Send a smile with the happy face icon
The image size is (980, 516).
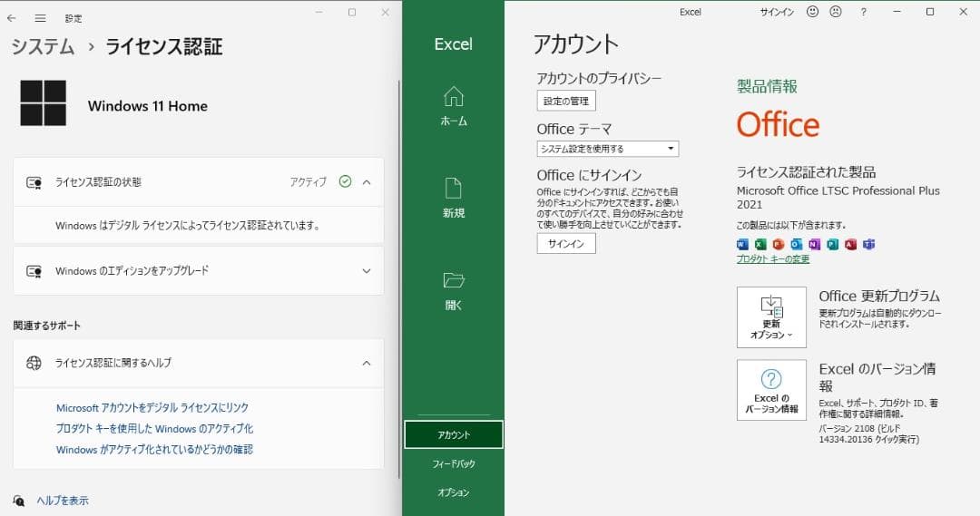pyautogui.click(x=812, y=11)
